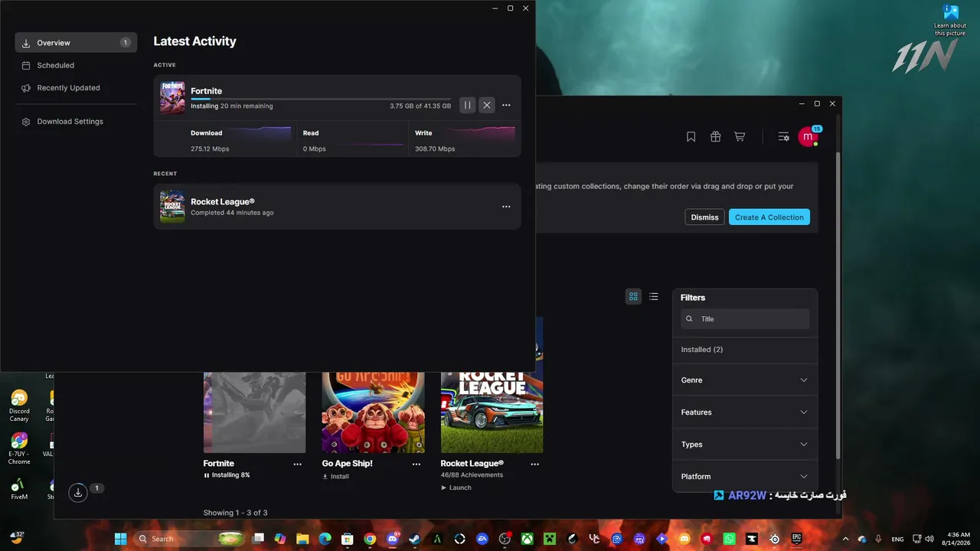Switch library to grid view
The image size is (980, 551).
tap(633, 296)
